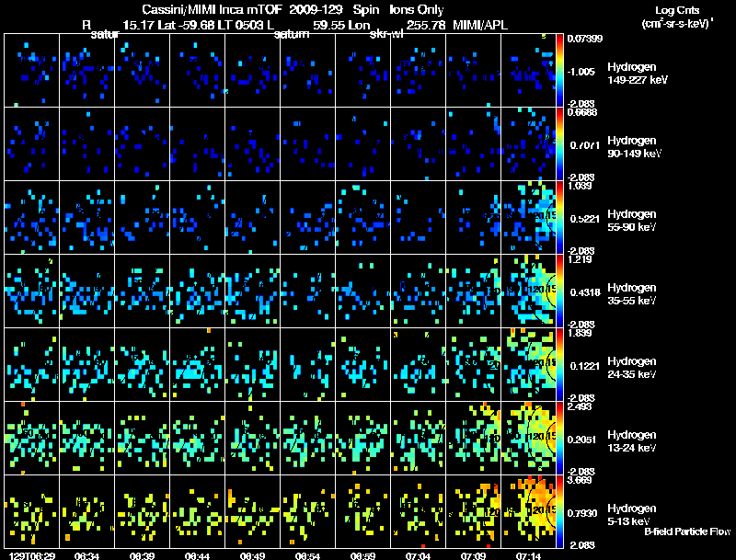
Task: Select the '06:49' time axis label
Action: (x=252, y=556)
